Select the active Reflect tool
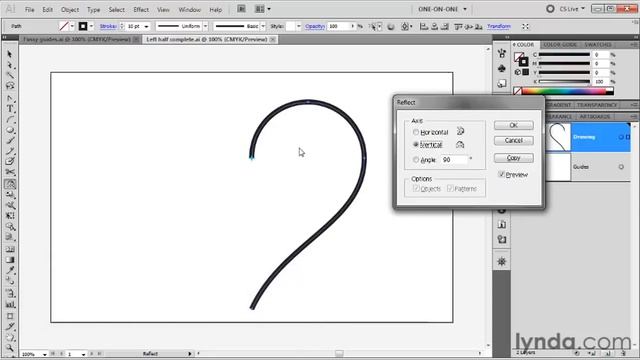 (10, 184)
